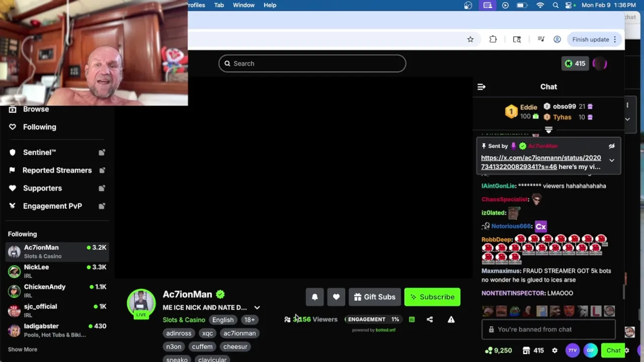
Task: Open macOS Spotlight search icon
Action: click(x=555, y=5)
